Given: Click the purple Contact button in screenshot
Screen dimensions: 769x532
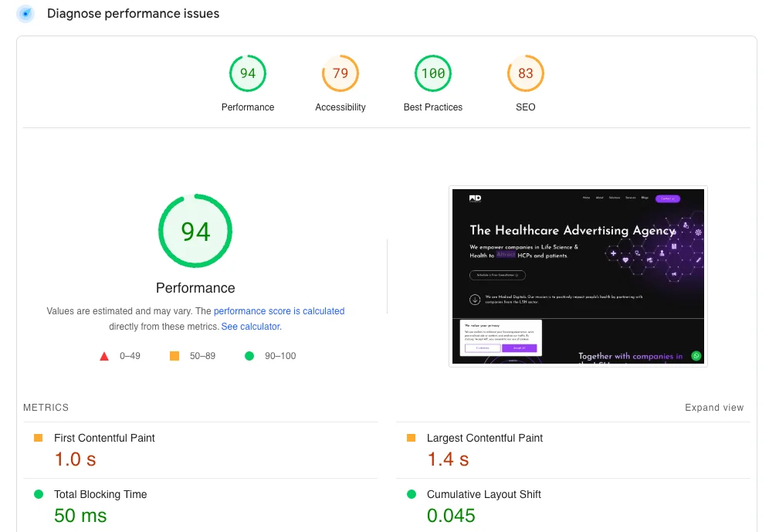Looking at the screenshot, I should coord(668,198).
